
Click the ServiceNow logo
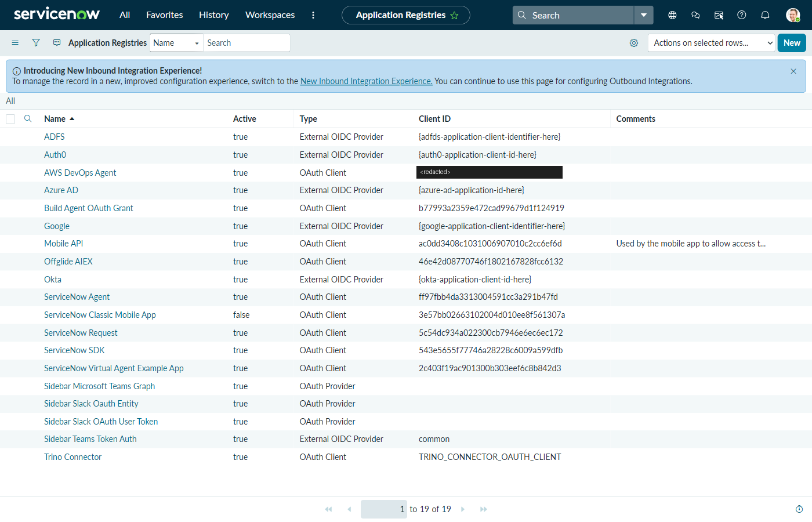pos(57,14)
